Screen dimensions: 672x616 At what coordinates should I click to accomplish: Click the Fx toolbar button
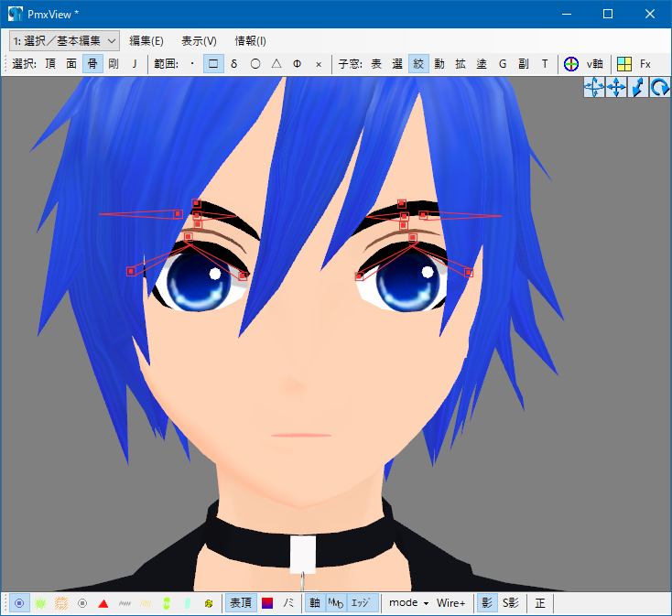coord(645,64)
